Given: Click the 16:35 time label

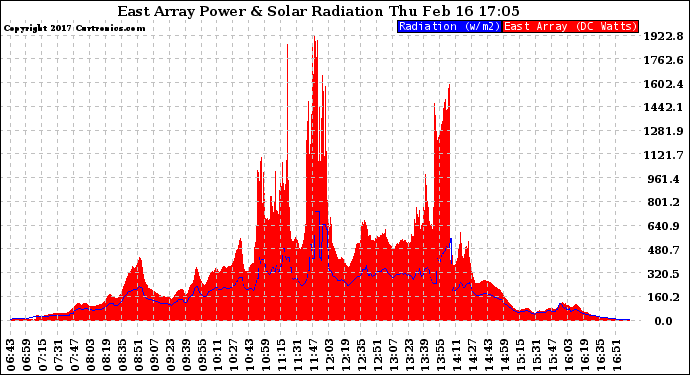Looking at the screenshot, I should (x=601, y=355).
